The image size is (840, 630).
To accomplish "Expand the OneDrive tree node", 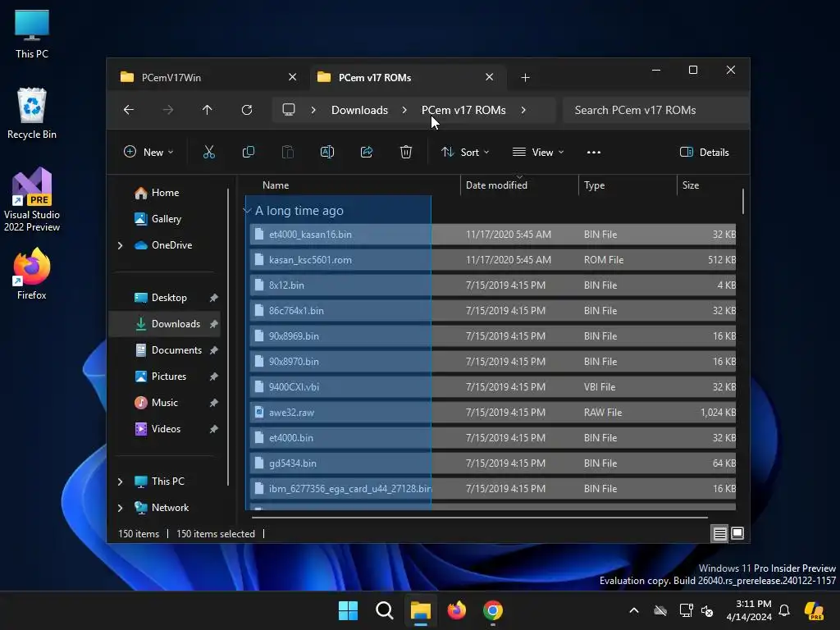I will [x=120, y=245].
